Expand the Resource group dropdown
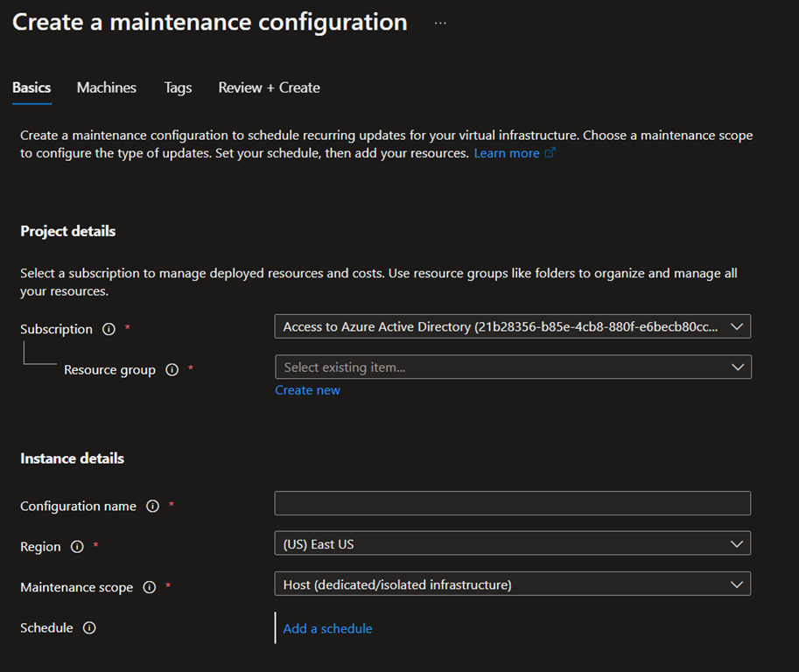The image size is (799, 672). coord(512,367)
